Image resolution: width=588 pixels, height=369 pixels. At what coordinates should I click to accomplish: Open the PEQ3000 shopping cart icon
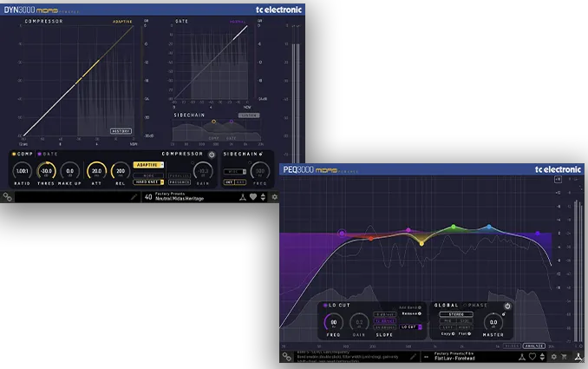point(564,357)
